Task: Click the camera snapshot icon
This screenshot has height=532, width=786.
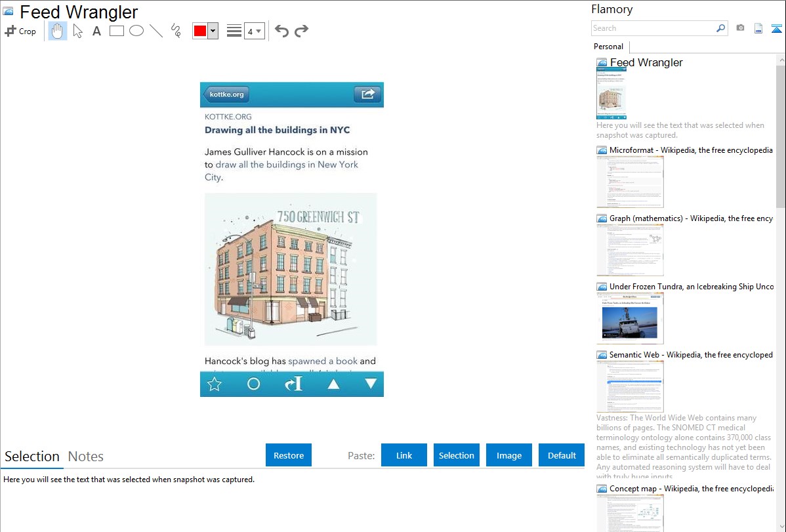Action: tap(740, 28)
